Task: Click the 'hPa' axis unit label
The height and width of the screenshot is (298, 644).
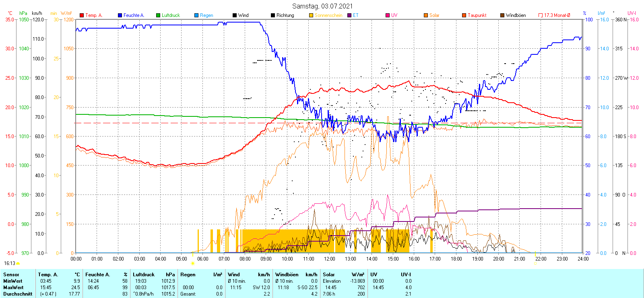Action: point(23,13)
